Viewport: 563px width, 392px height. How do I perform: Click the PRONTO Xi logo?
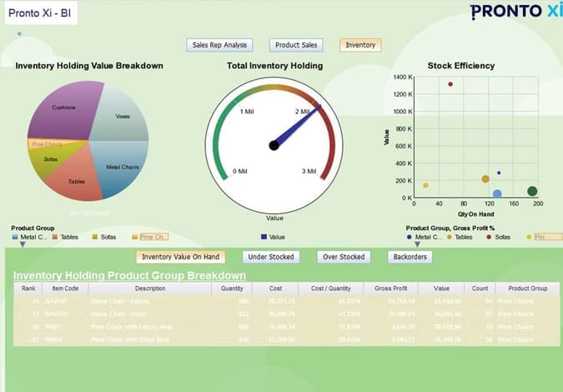coord(516,11)
